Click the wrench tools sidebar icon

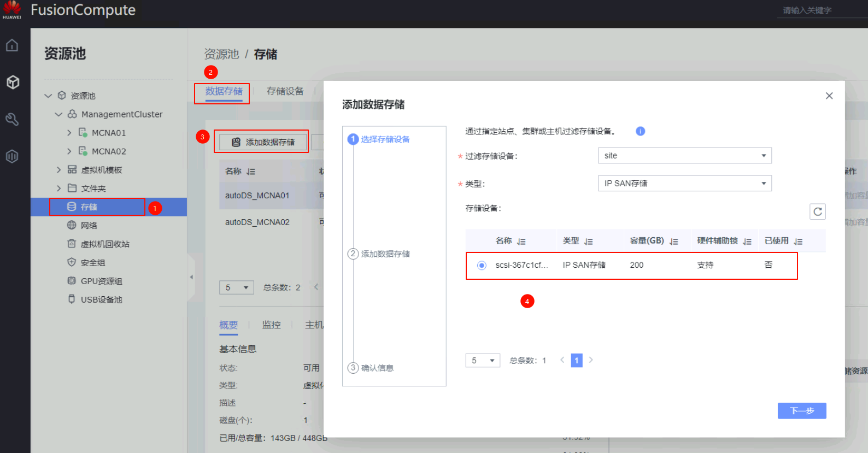[x=12, y=119]
